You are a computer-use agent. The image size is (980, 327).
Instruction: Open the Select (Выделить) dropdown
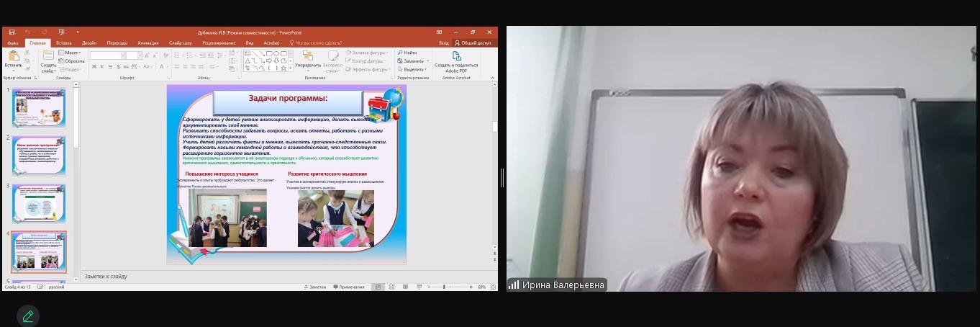414,69
